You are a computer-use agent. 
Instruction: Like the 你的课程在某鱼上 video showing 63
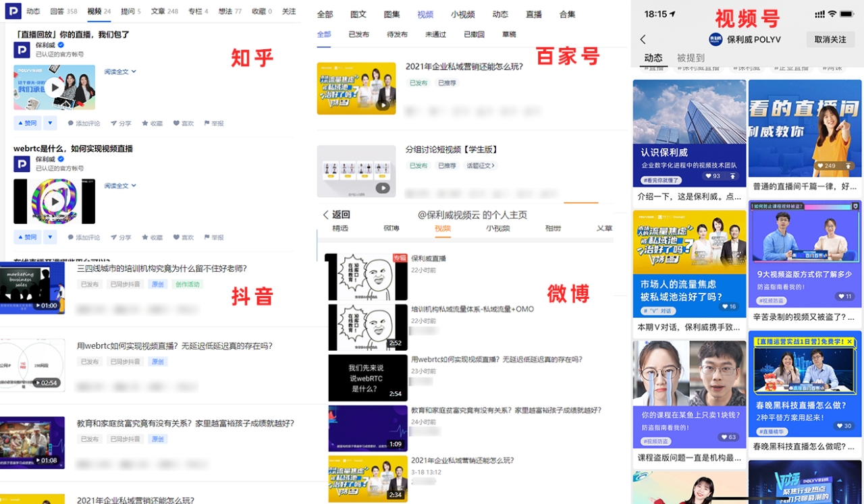[728, 437]
